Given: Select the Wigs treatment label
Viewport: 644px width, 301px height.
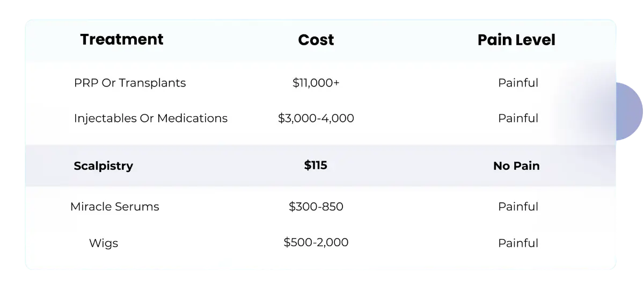Looking at the screenshot, I should pos(104,243).
